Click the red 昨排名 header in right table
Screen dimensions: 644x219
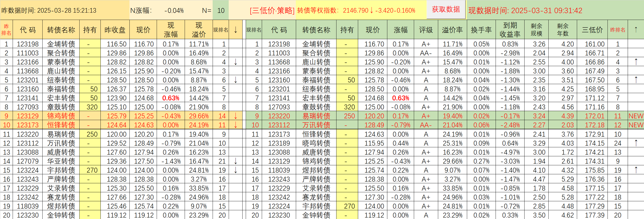(618, 29)
